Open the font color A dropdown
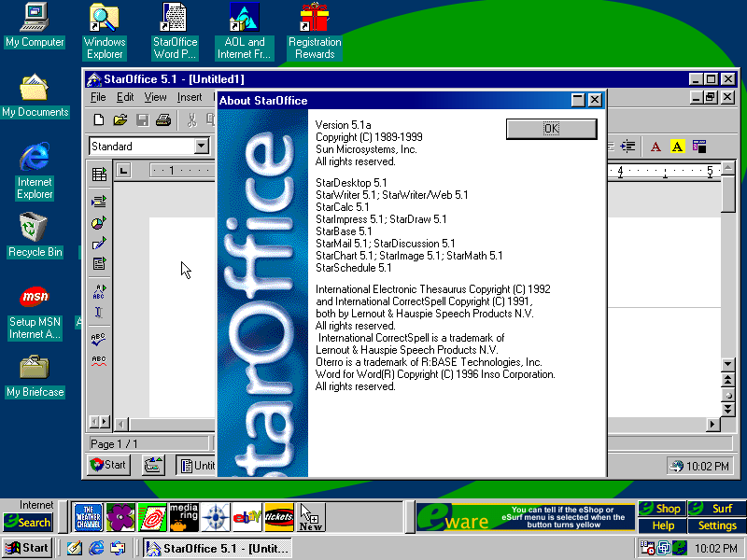Viewport: 747px width, 560px height. (x=655, y=147)
